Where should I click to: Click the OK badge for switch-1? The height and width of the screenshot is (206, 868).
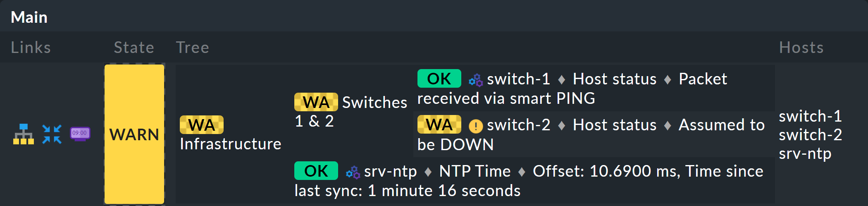coord(439,79)
